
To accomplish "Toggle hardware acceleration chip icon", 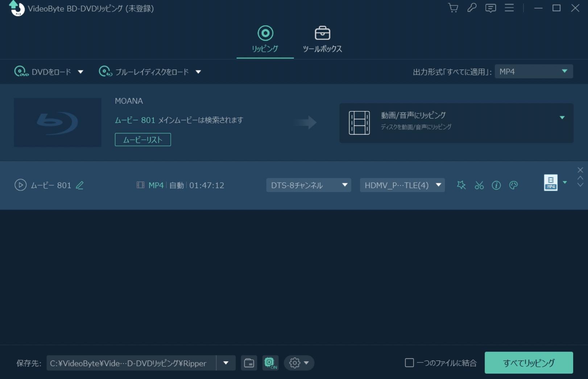I will (x=270, y=363).
